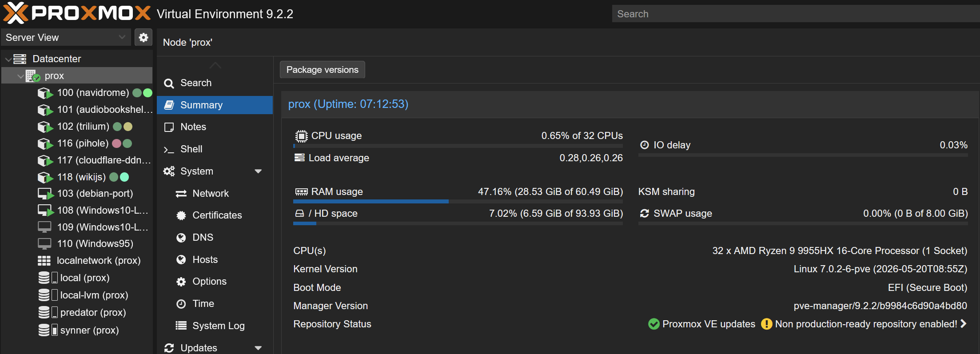Click the scroll-up chevron above Search menu
Image resolution: width=980 pixels, height=354 pixels.
click(215, 65)
